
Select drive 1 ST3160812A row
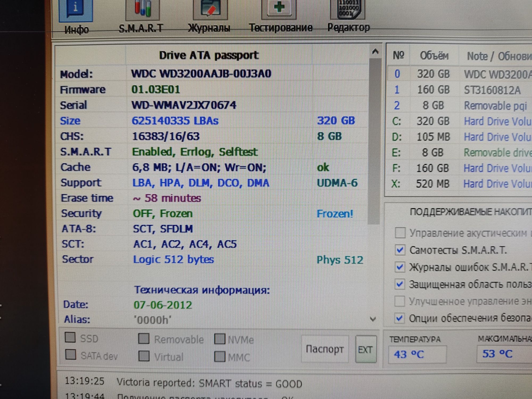(x=459, y=90)
